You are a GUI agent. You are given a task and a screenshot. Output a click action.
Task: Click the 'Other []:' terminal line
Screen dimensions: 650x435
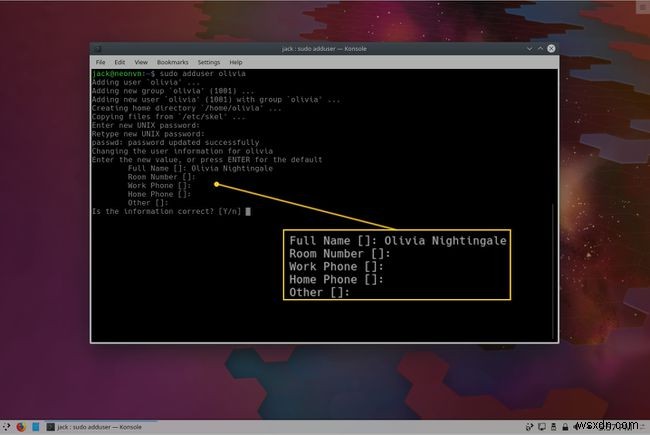click(148, 203)
